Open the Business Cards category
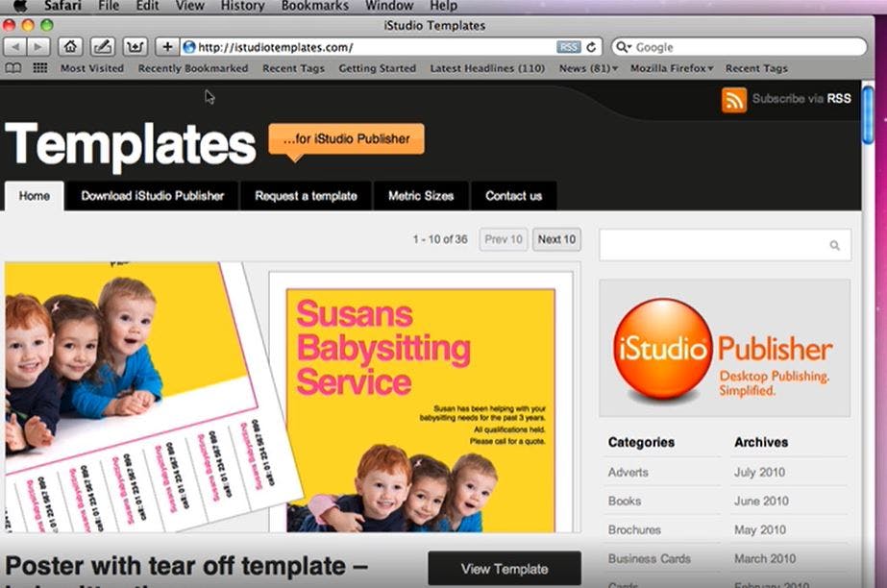 pyautogui.click(x=650, y=558)
